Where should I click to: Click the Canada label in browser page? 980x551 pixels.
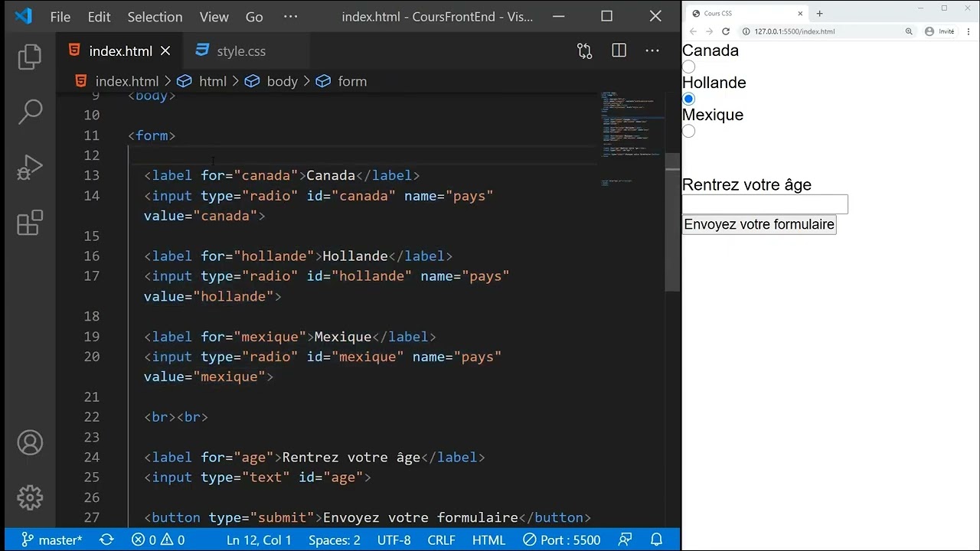(710, 51)
